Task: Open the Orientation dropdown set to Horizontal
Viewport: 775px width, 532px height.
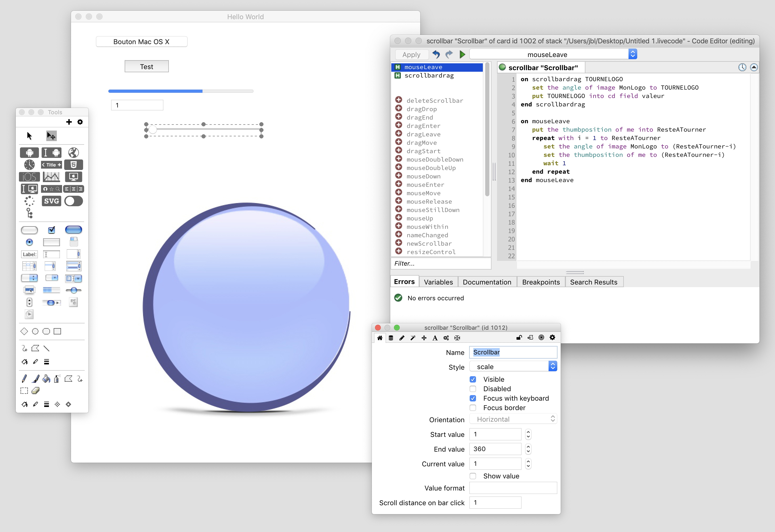Action: click(513, 419)
